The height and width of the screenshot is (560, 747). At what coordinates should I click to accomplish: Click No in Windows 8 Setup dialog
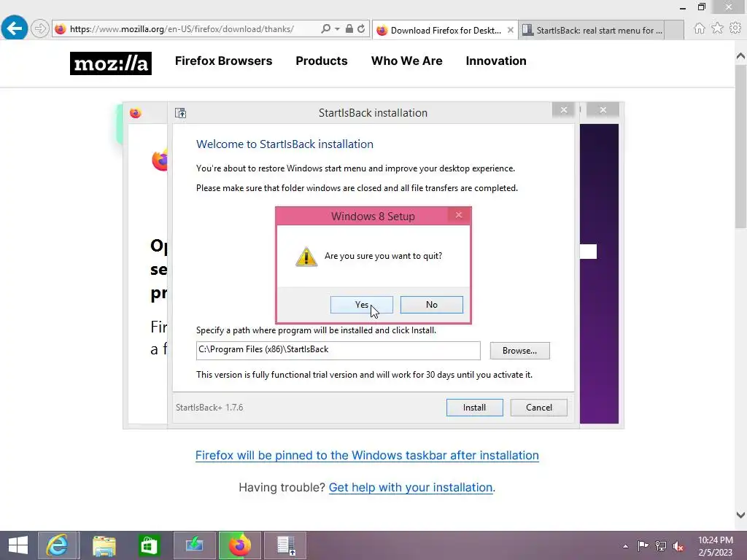click(x=432, y=305)
